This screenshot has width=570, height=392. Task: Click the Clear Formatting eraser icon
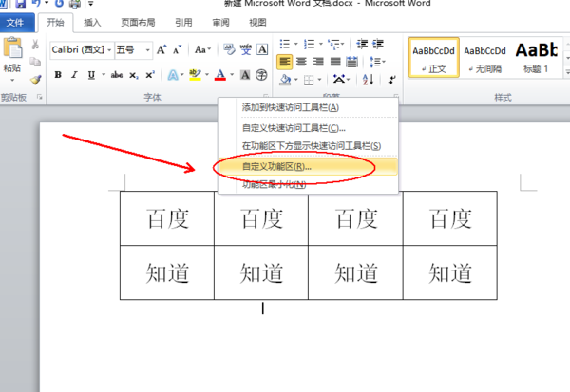point(229,49)
